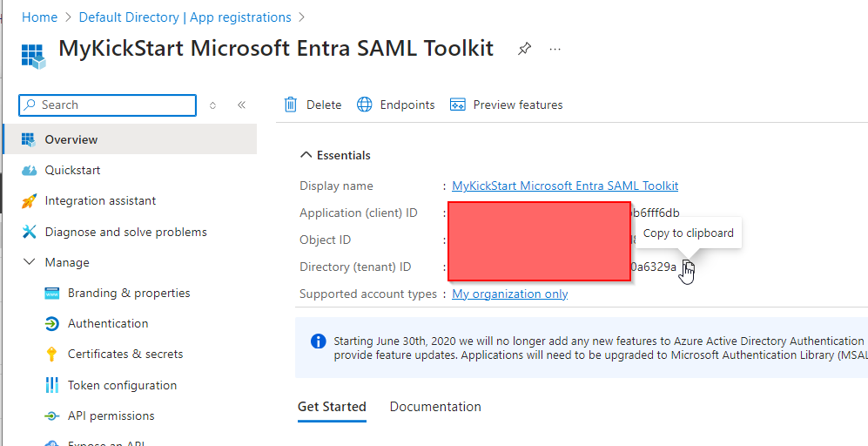
Task: Open the ellipsis more options menu
Action: pyautogui.click(x=555, y=49)
